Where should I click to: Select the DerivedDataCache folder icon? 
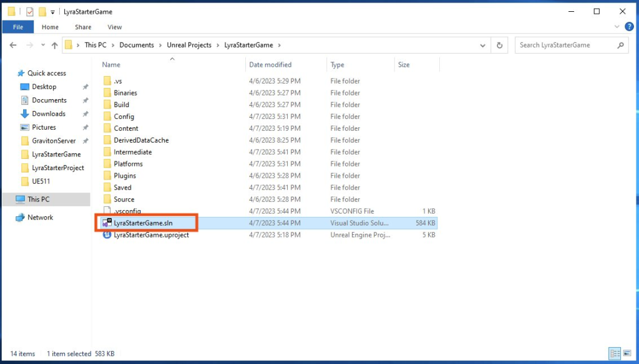point(107,140)
